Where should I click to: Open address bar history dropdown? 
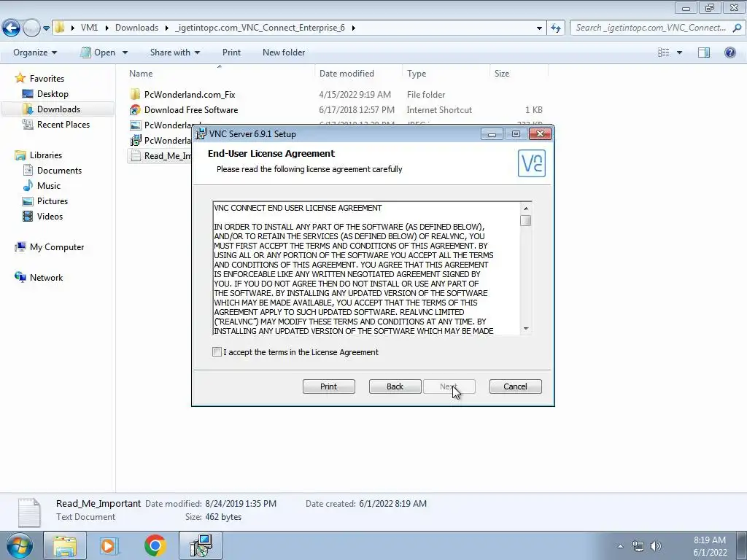click(539, 28)
